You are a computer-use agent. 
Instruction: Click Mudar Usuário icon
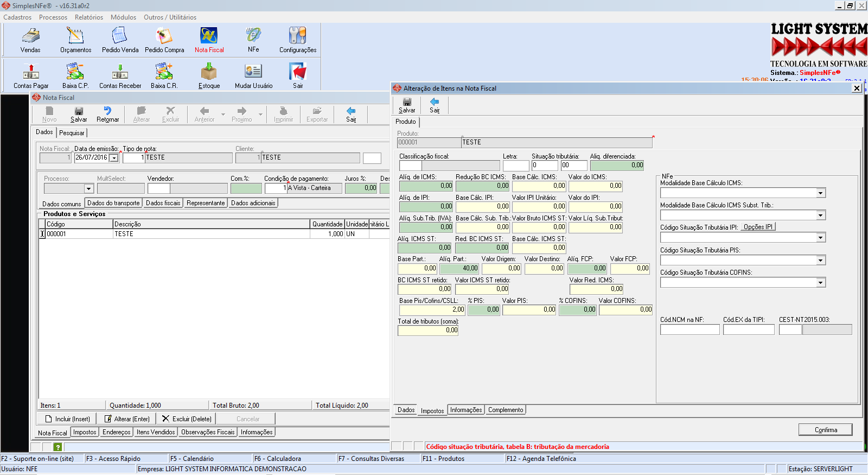click(253, 76)
